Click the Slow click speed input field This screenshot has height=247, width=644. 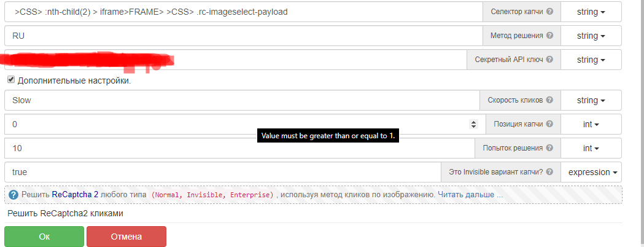tap(239, 100)
